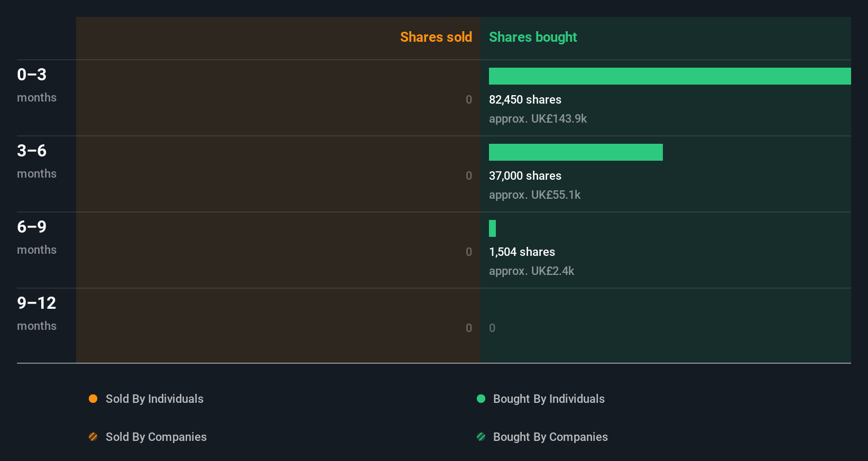
Task: Click the green Bought By Individuals legend dot
Action: pyautogui.click(x=481, y=399)
